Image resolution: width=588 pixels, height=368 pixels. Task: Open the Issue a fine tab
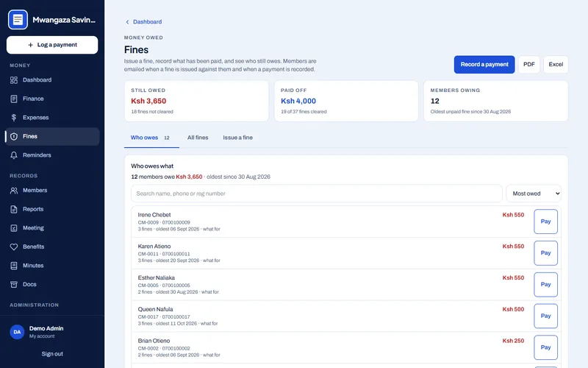click(x=237, y=138)
